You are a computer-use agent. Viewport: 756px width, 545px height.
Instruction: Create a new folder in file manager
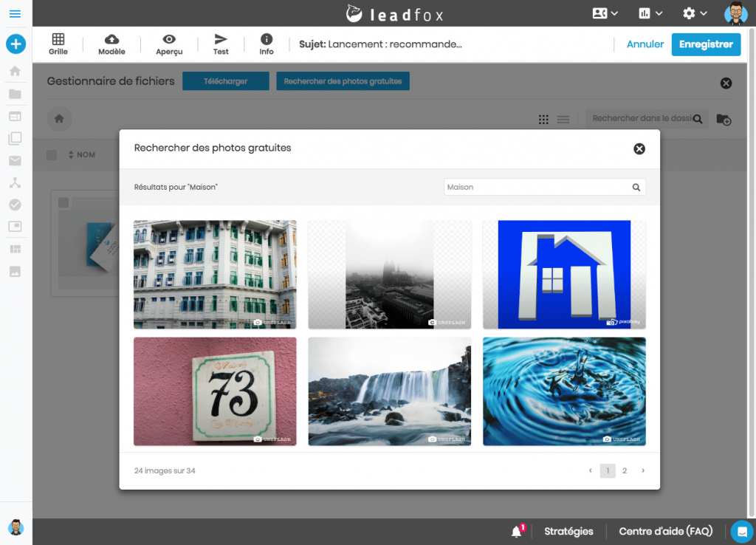[x=724, y=119]
